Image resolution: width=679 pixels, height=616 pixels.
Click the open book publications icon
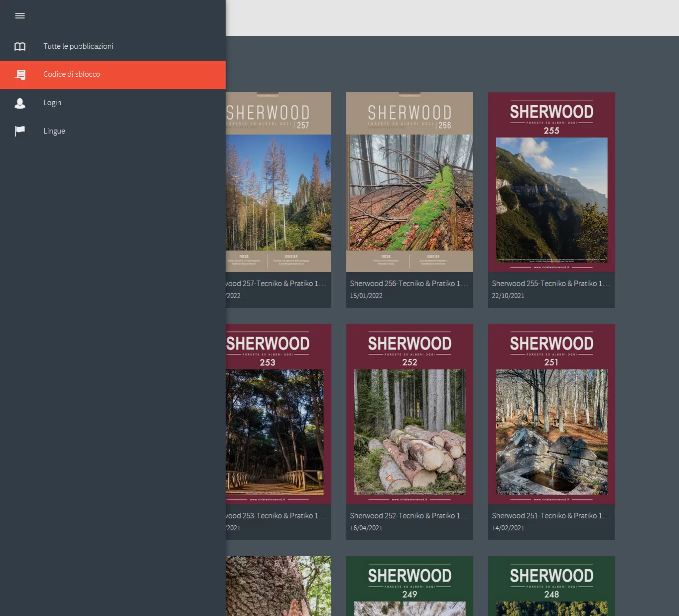click(20, 46)
